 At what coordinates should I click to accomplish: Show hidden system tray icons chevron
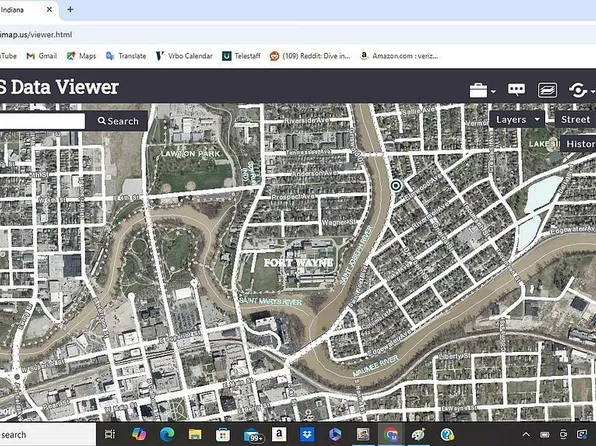[526, 434]
